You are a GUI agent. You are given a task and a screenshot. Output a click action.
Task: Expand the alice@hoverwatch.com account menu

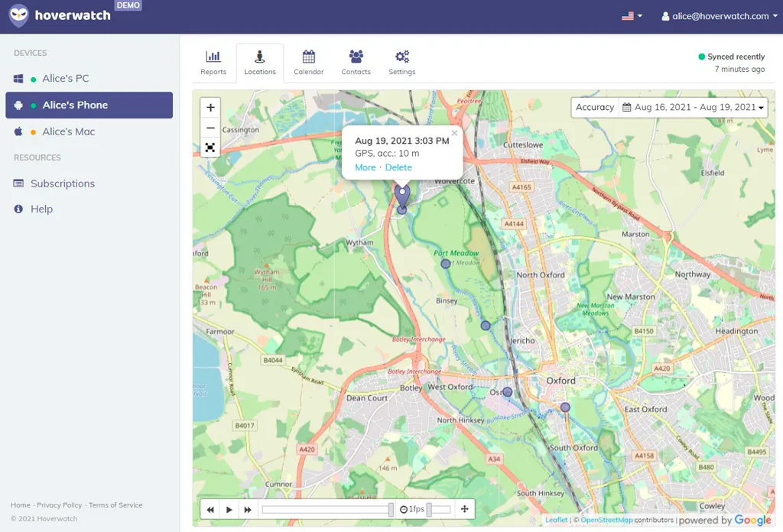(x=719, y=16)
